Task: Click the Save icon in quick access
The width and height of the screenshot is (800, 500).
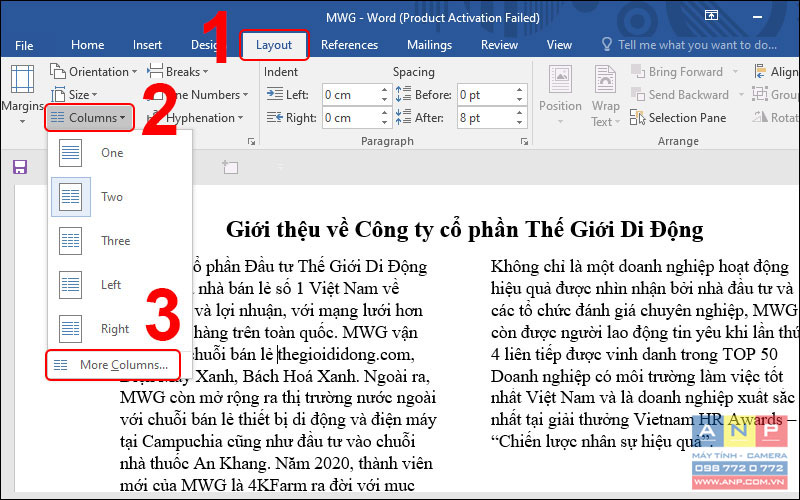Action: click(x=20, y=167)
